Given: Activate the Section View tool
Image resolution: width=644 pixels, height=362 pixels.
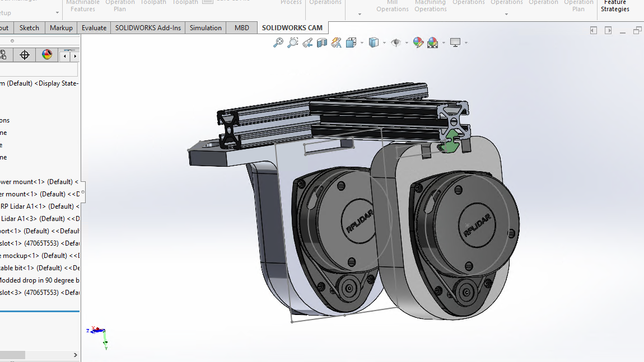Looking at the screenshot, I should click(322, 43).
